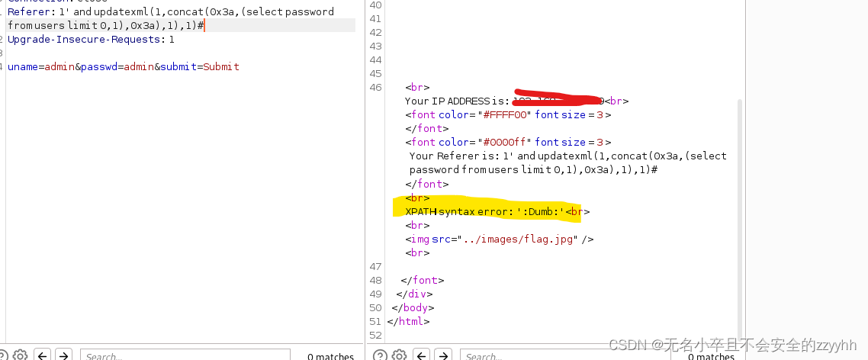This screenshot has height=360, width=868.
Task: Click the img src="../images/flag.jpg" line
Action: pos(500,239)
